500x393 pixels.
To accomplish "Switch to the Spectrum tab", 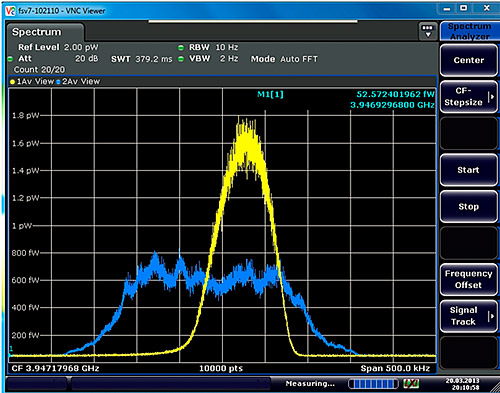I will click(45, 32).
